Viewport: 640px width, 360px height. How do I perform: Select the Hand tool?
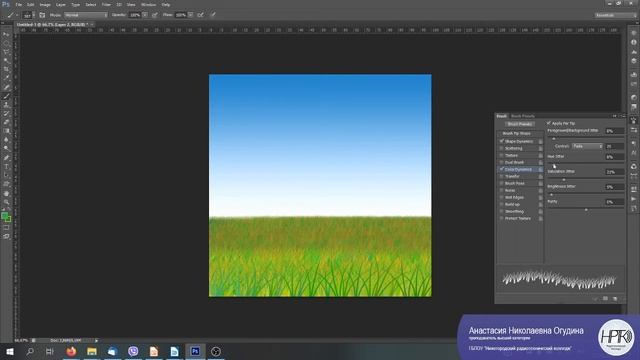6,193
